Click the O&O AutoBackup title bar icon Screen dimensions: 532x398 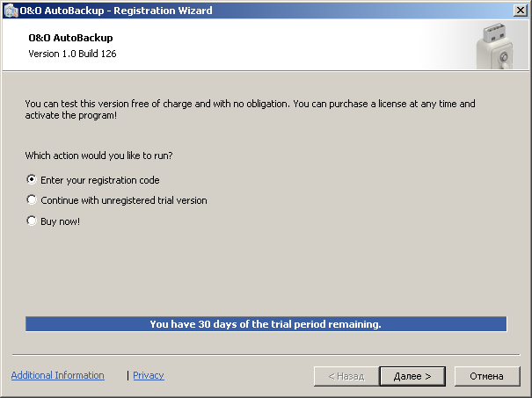point(11,10)
